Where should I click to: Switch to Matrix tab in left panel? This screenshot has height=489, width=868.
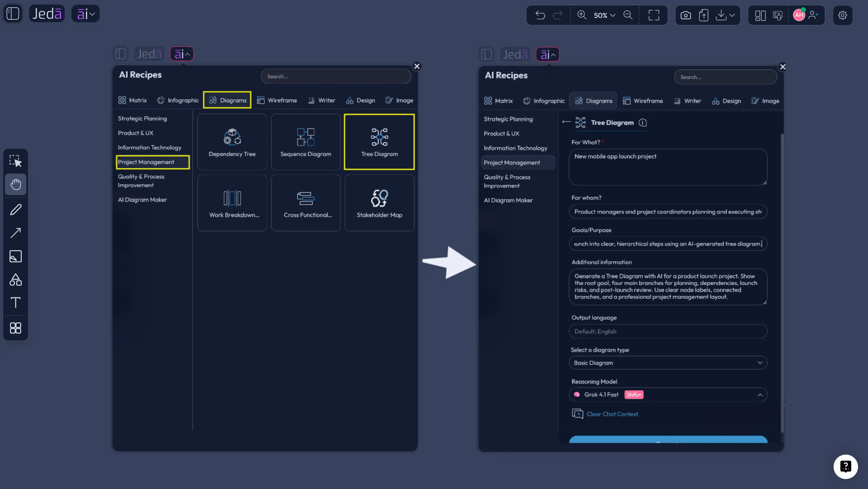(132, 100)
